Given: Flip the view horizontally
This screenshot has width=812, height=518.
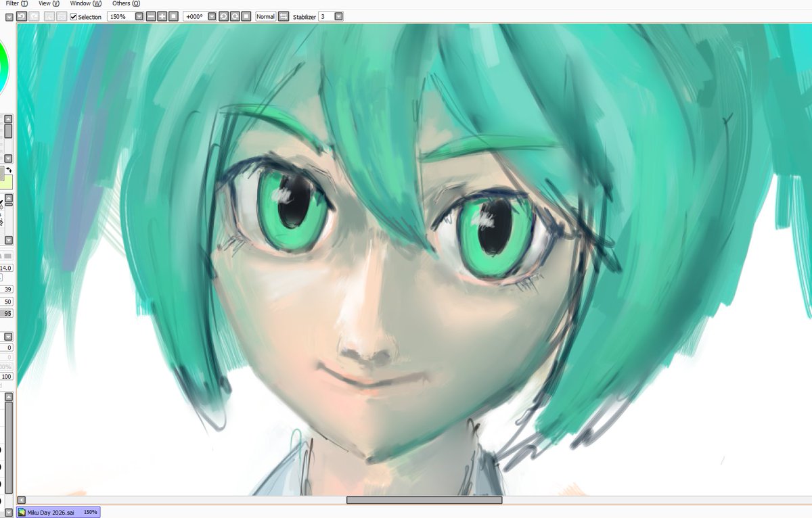Looking at the screenshot, I should click(x=284, y=16).
